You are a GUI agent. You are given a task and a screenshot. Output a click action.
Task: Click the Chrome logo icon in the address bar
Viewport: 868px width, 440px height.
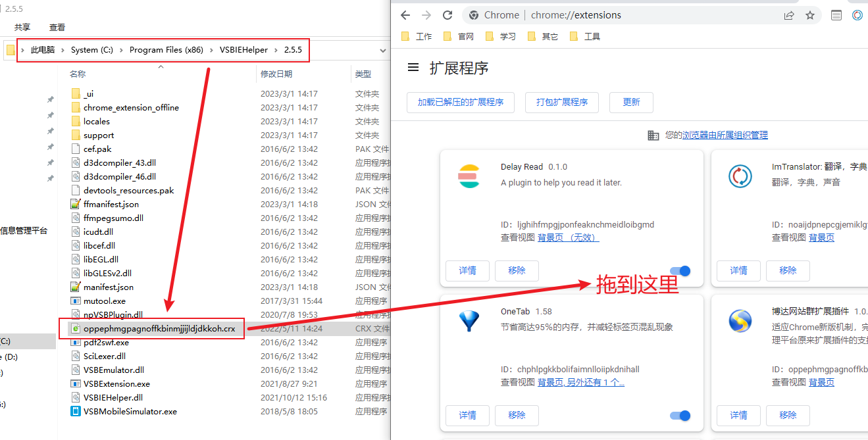[472, 15]
